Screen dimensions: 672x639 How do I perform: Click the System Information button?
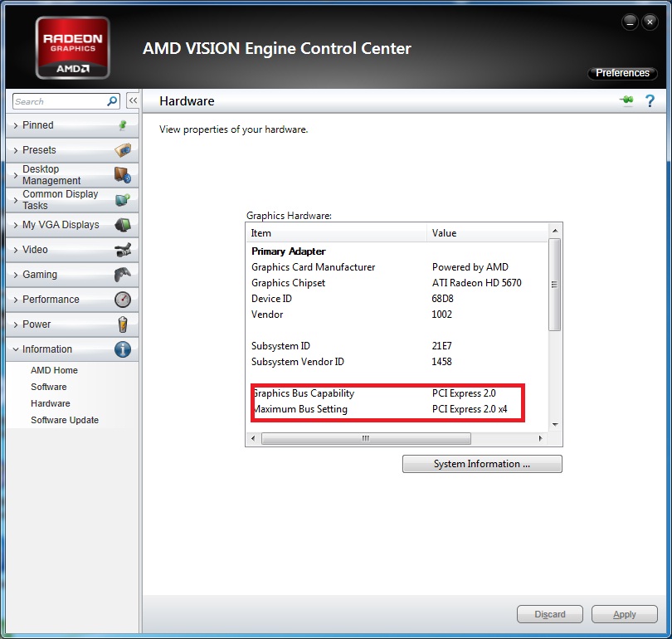pyautogui.click(x=482, y=464)
